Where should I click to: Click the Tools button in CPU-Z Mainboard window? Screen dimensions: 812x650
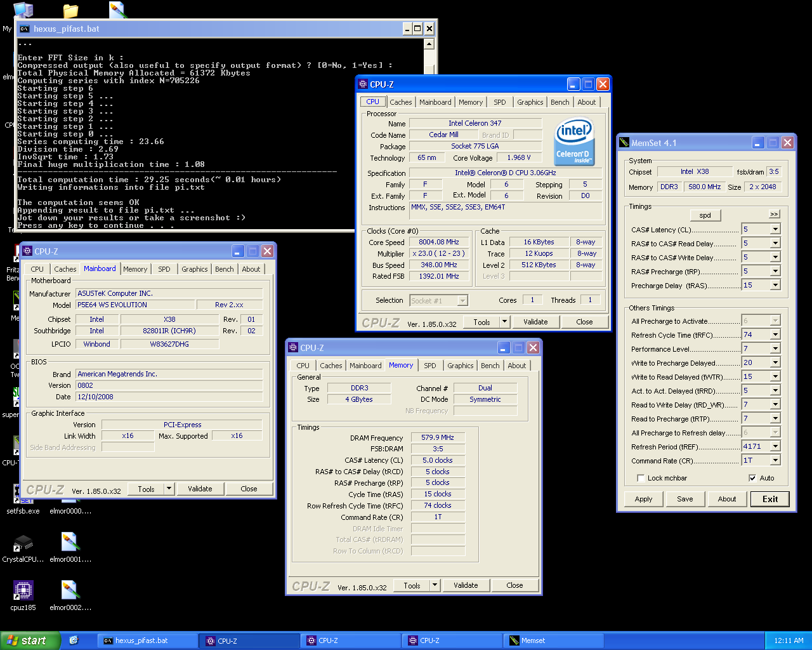point(147,489)
